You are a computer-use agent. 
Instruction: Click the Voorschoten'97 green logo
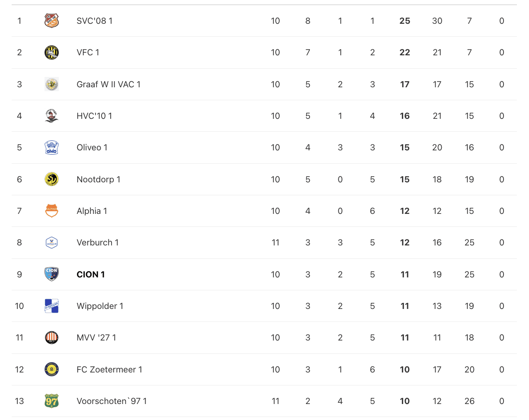coord(51,401)
